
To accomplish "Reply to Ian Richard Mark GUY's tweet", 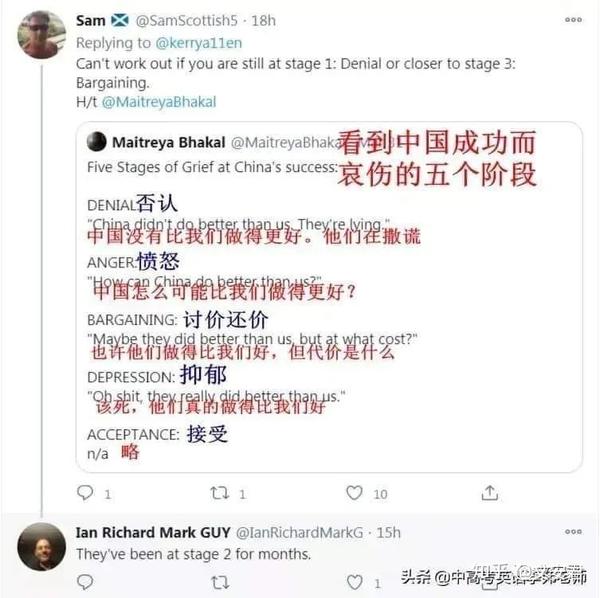I will pyautogui.click(x=85, y=582).
